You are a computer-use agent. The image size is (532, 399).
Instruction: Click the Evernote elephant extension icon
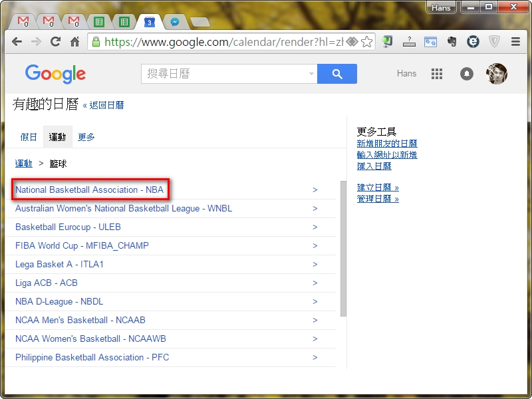click(x=452, y=41)
